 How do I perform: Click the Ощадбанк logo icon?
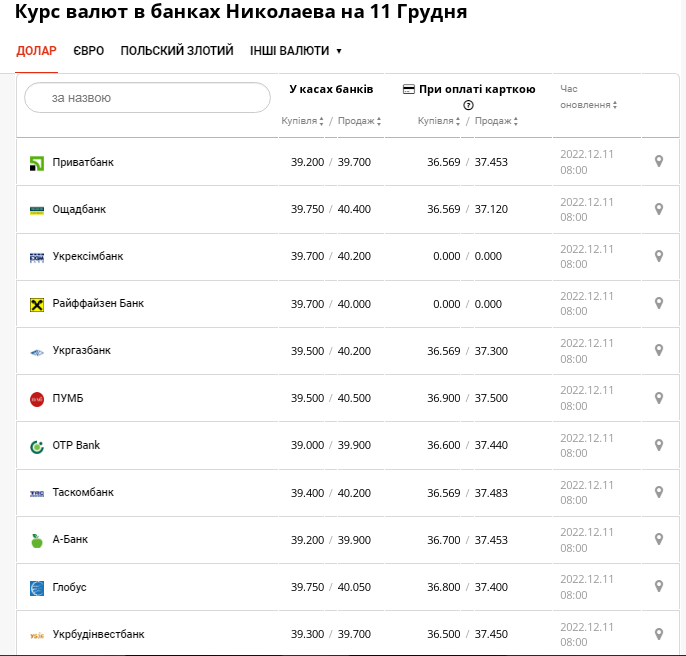click(37, 210)
